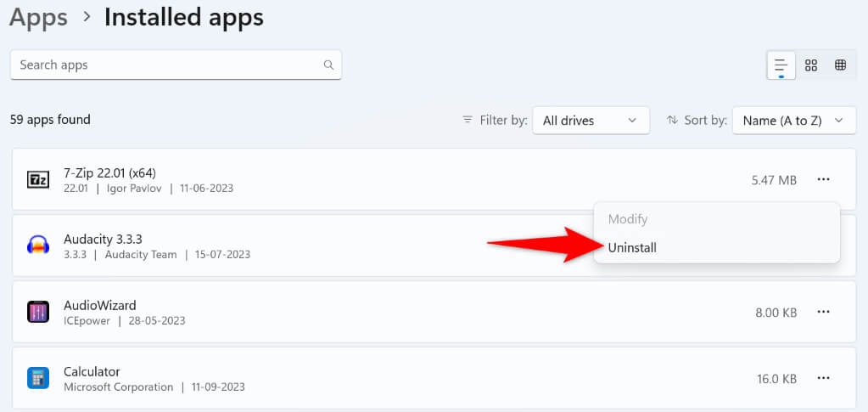Switch to list view layout
The height and width of the screenshot is (412, 868).
pos(781,65)
